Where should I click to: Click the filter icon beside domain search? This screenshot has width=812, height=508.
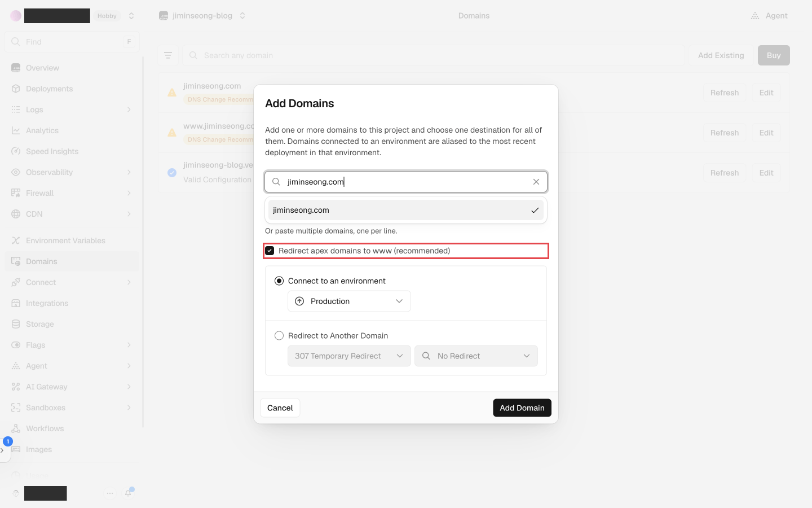coord(168,55)
